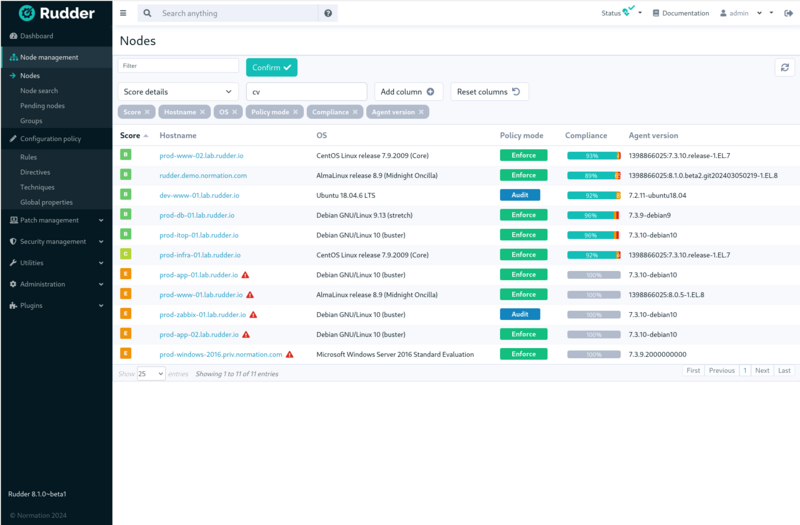
Task: Expand Plugins menu
Action: tap(56, 306)
